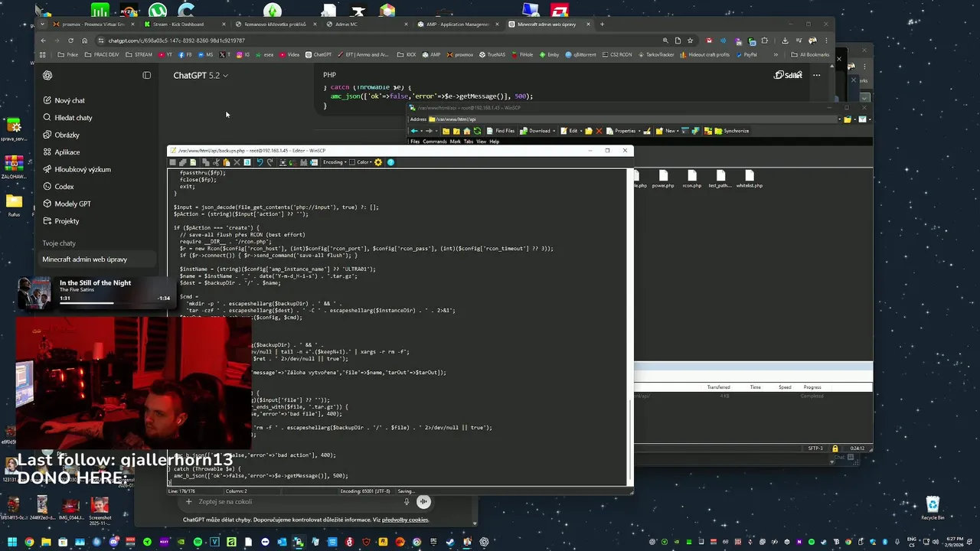Open Modely GPT in sidebar

tap(72, 204)
